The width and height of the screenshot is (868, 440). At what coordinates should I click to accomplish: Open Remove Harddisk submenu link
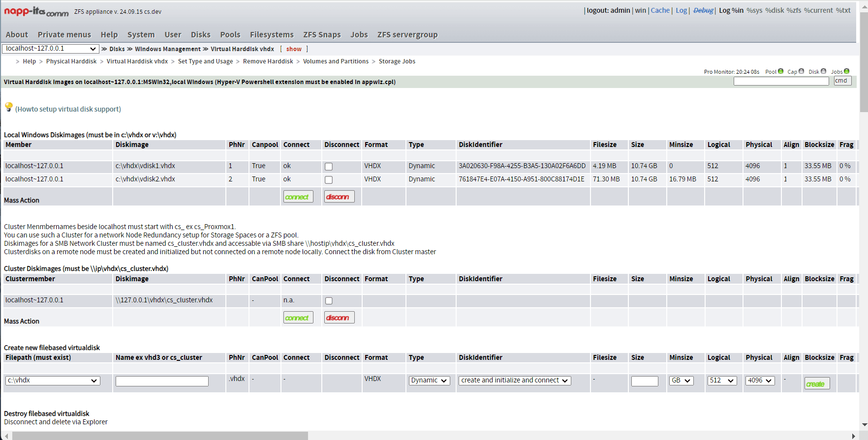pyautogui.click(x=268, y=61)
